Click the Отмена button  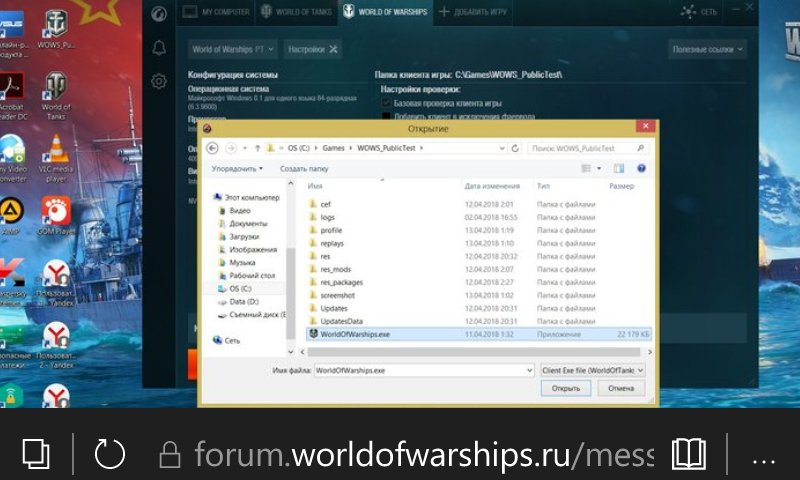coord(621,388)
